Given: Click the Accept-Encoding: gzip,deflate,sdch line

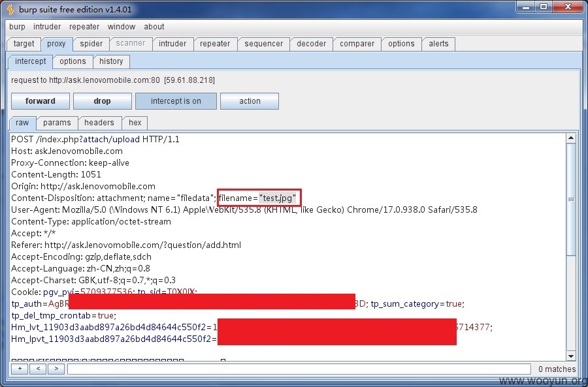Looking at the screenshot, I should (82, 257).
